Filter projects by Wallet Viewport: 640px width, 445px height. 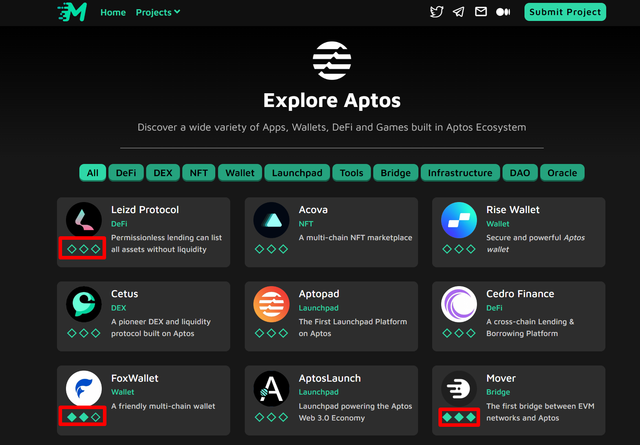[x=240, y=173]
